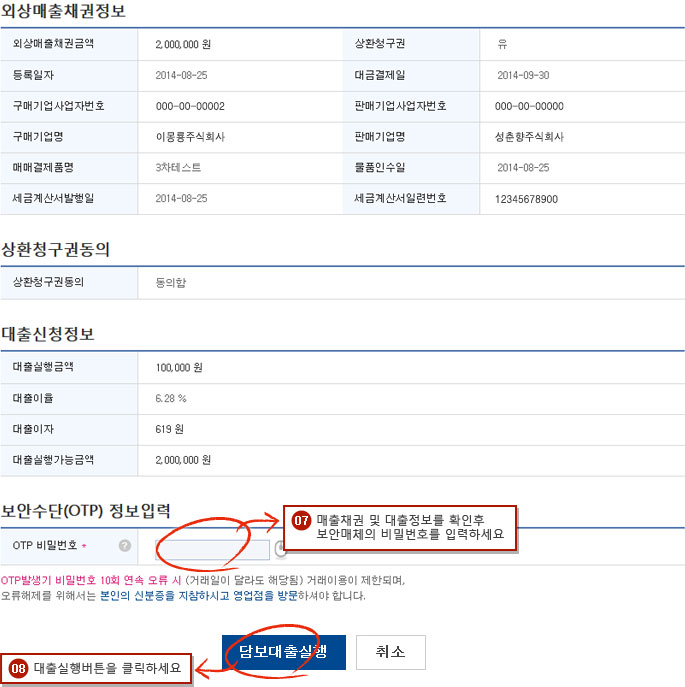Click the 구매기업명 row label
685x687 pixels.
(x=38, y=136)
